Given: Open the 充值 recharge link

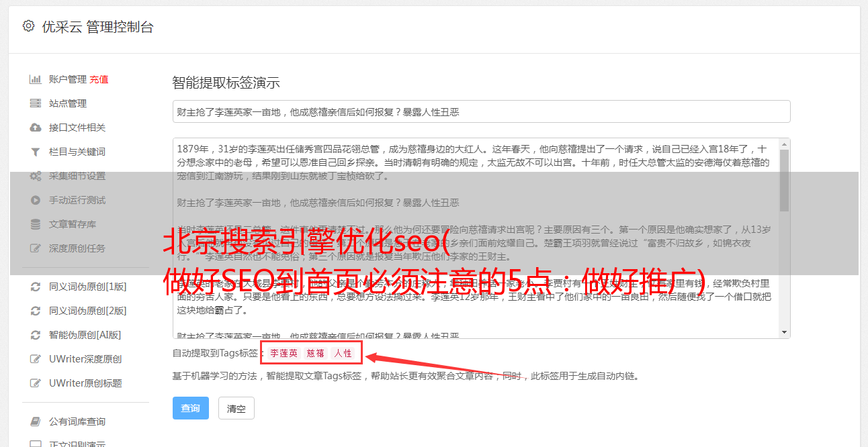Looking at the screenshot, I should (x=99, y=79).
